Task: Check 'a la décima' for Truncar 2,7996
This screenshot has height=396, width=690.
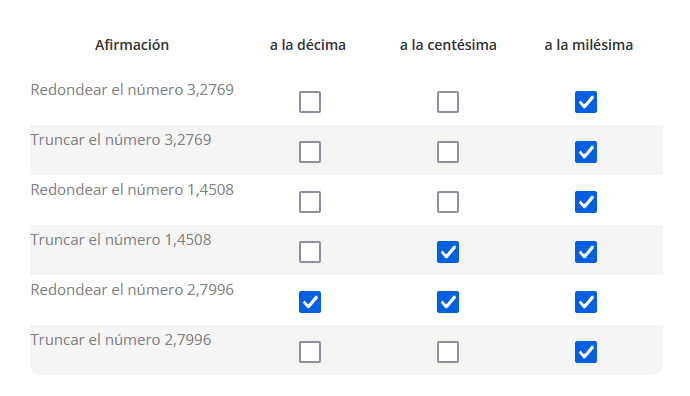Action: [x=310, y=352]
